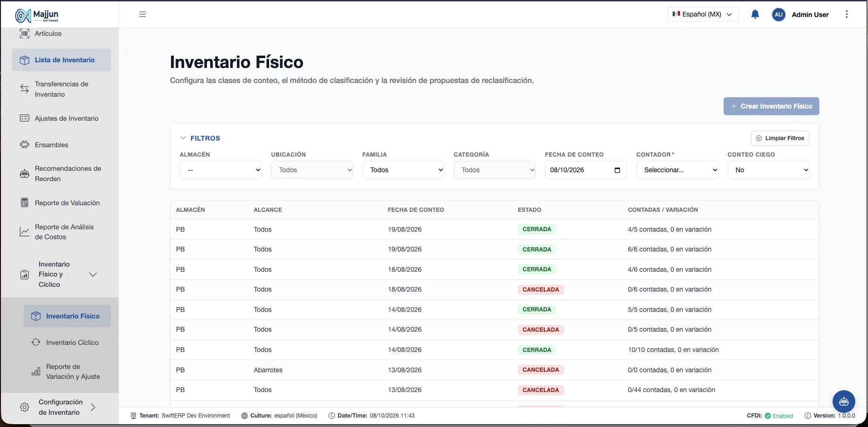Click Limpiar Filtros button
This screenshot has height=427, width=868.
point(780,138)
